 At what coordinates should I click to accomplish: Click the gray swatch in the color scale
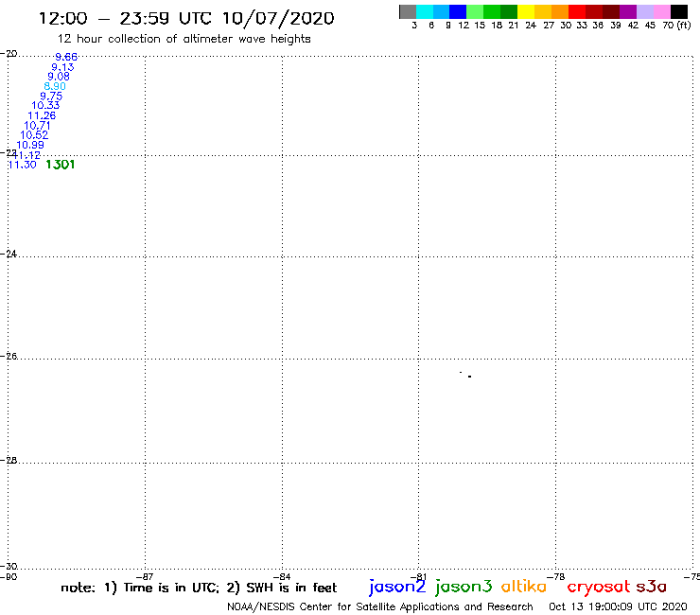408,11
